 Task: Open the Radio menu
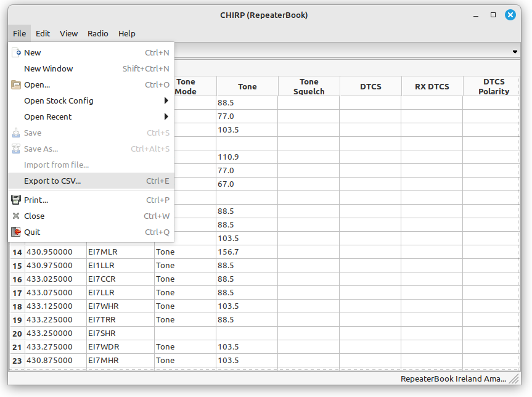click(x=98, y=33)
